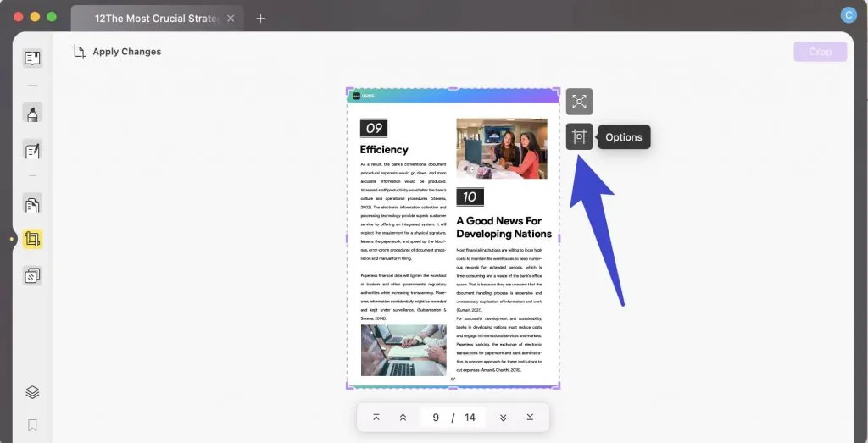This screenshot has width=868, height=443.
Task: Open the user account avatar 'C'
Action: (x=848, y=15)
